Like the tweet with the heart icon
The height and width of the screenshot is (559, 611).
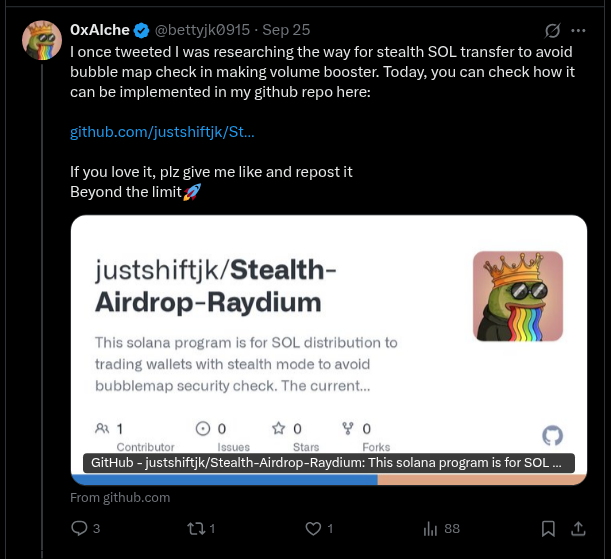pyautogui.click(x=312, y=528)
